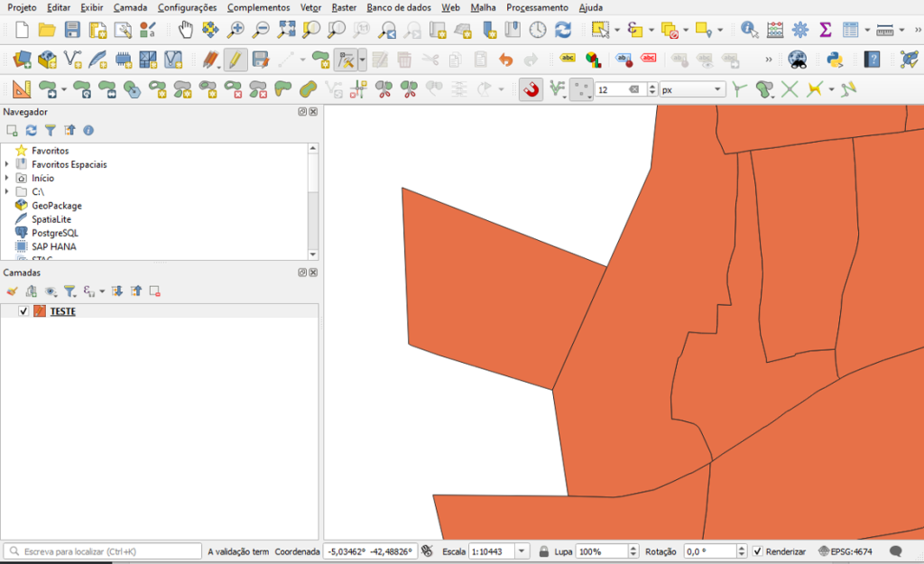Image resolution: width=924 pixels, height=564 pixels.
Task: Toggle the Renderizar checkbox
Action: click(757, 551)
